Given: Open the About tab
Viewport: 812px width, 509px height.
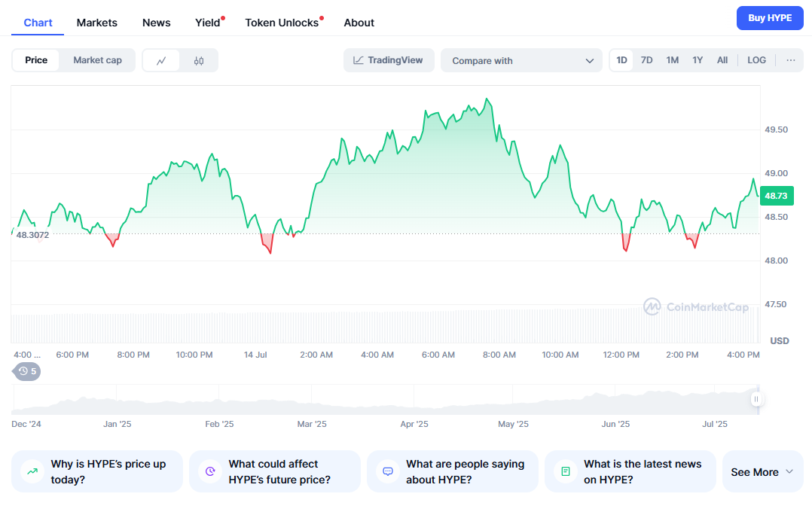Looking at the screenshot, I should 359,23.
